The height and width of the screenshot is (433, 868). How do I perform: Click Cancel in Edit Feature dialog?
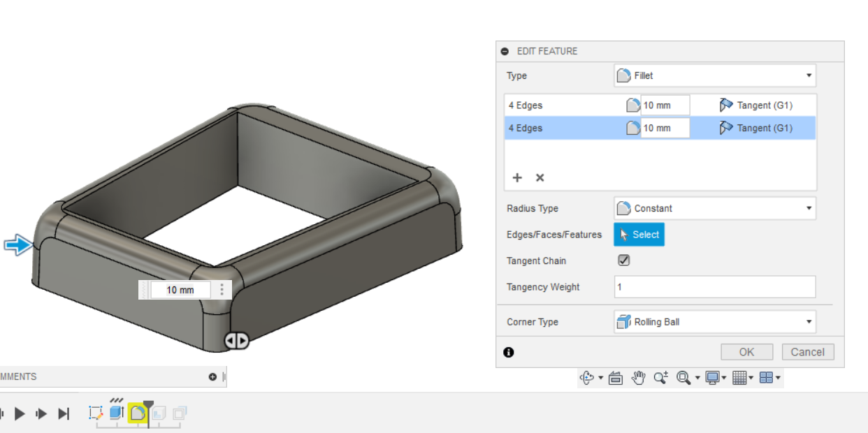(807, 352)
